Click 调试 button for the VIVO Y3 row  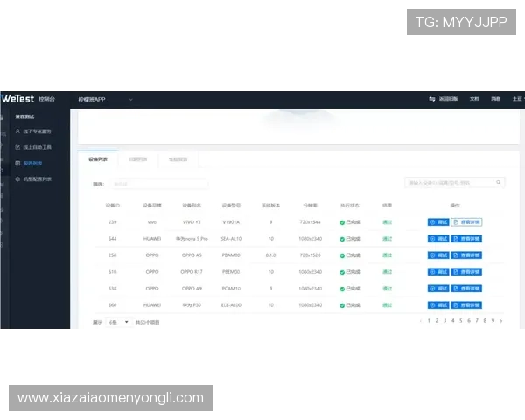tap(438, 222)
